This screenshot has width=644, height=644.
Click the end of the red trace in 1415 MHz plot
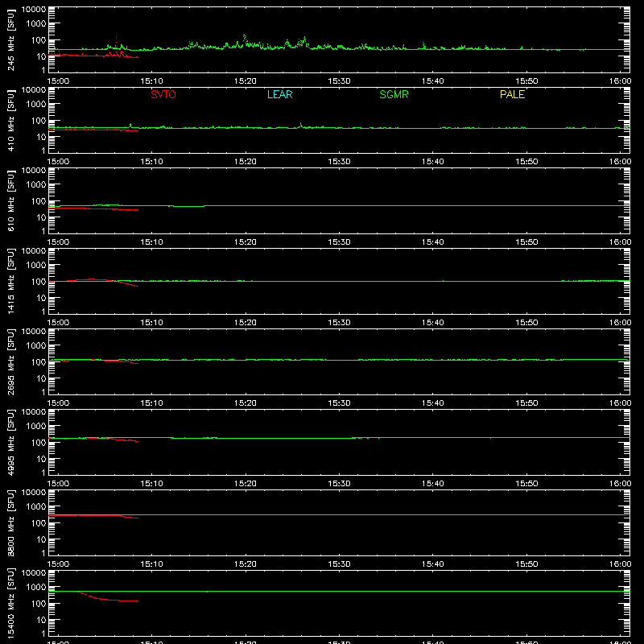[x=138, y=286]
